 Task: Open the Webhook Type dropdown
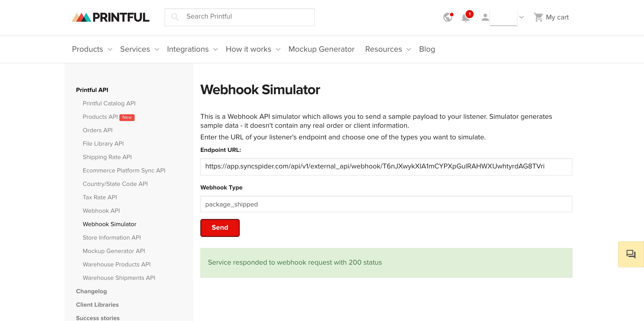[386, 204]
